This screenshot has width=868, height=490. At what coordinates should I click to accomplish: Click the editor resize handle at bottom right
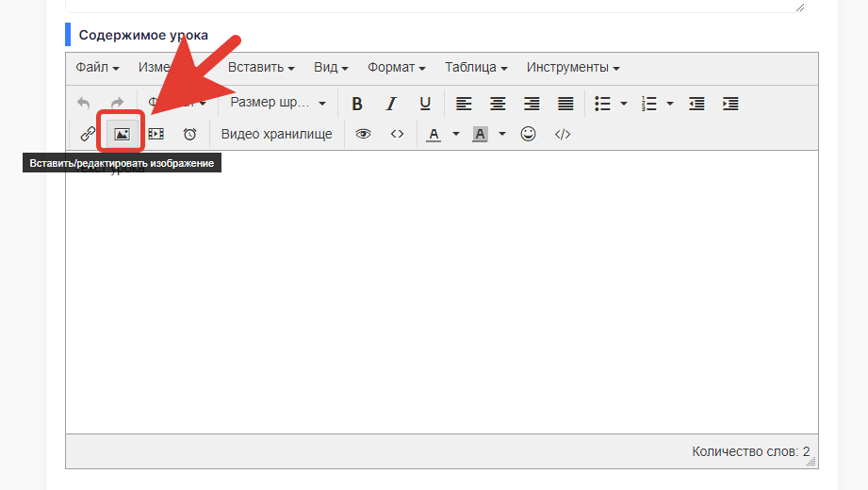[x=811, y=461]
